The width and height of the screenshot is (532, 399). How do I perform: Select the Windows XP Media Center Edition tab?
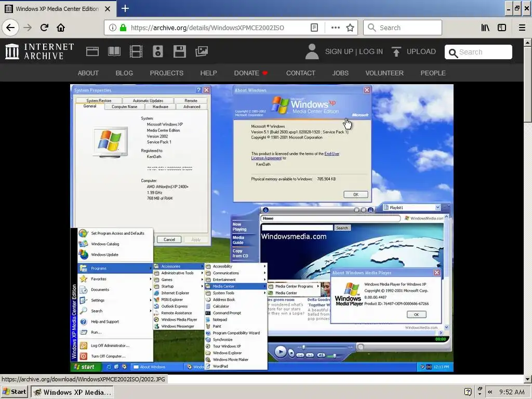click(58, 9)
